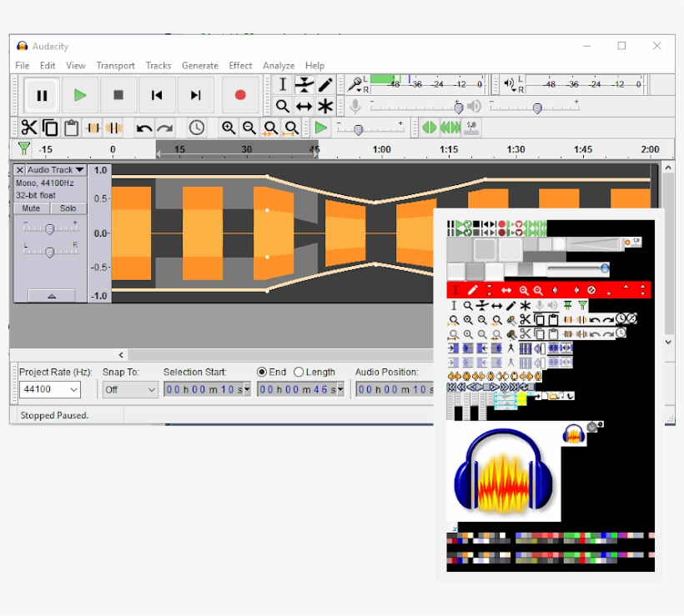The height and width of the screenshot is (616, 684).
Task: Open the Analyze menu
Action: tap(279, 65)
